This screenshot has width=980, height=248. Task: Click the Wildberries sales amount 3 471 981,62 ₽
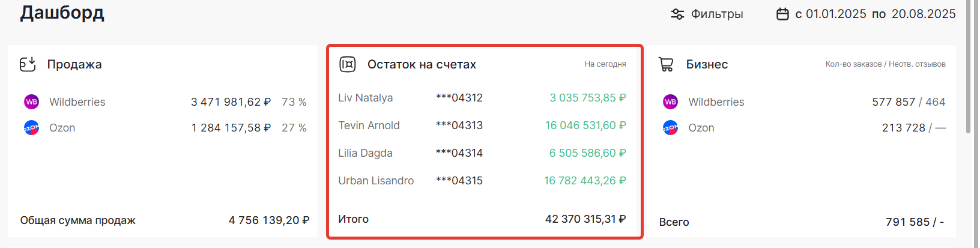coord(231,102)
